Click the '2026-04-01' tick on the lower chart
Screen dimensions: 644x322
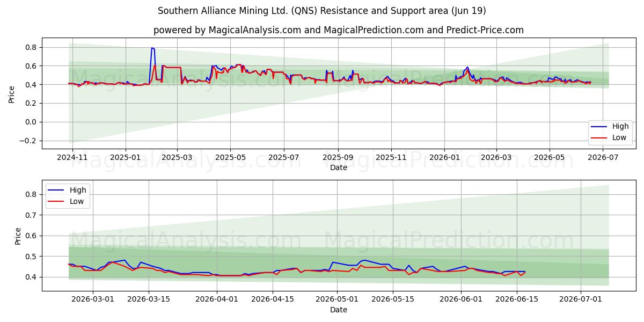tap(216, 300)
